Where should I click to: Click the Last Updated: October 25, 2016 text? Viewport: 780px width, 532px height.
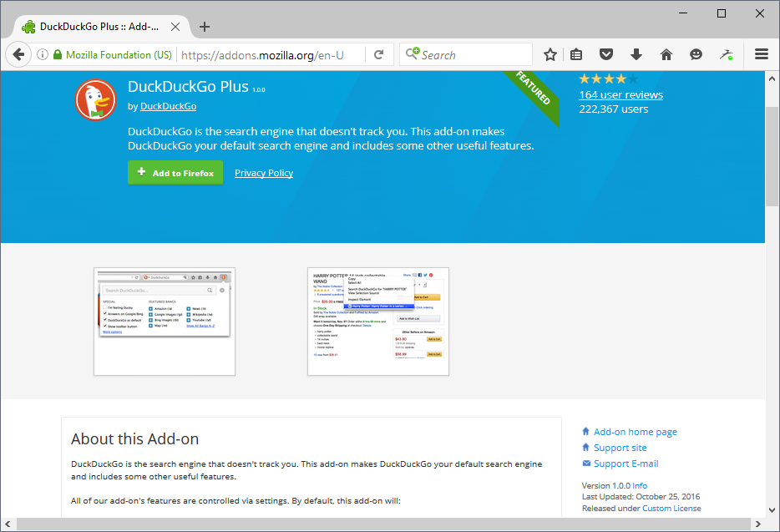tap(641, 497)
